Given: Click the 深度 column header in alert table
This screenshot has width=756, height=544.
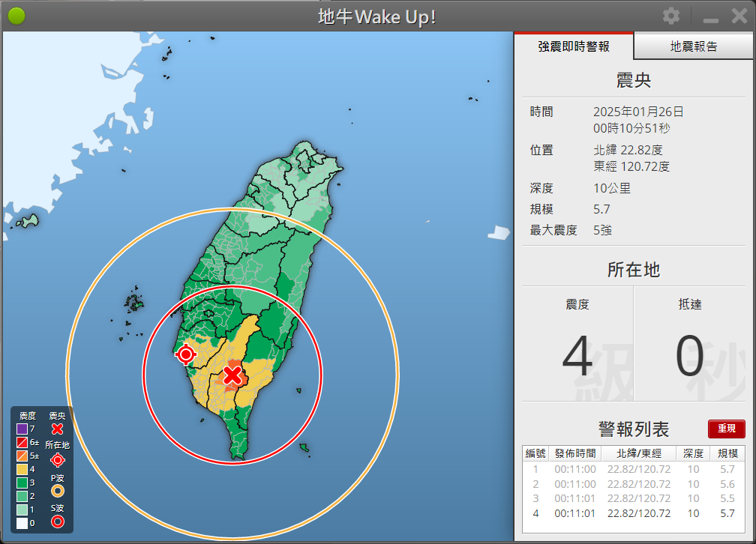Looking at the screenshot, I should pyautogui.click(x=693, y=454).
